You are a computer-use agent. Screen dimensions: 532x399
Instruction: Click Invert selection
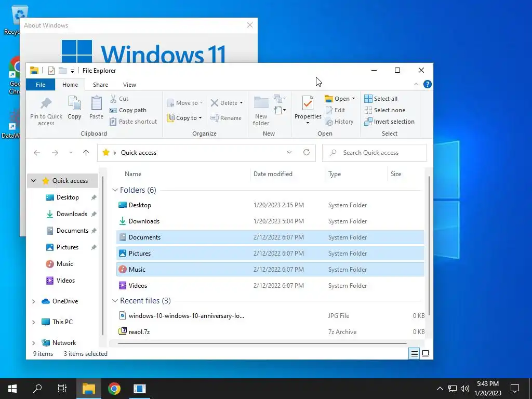tap(389, 122)
